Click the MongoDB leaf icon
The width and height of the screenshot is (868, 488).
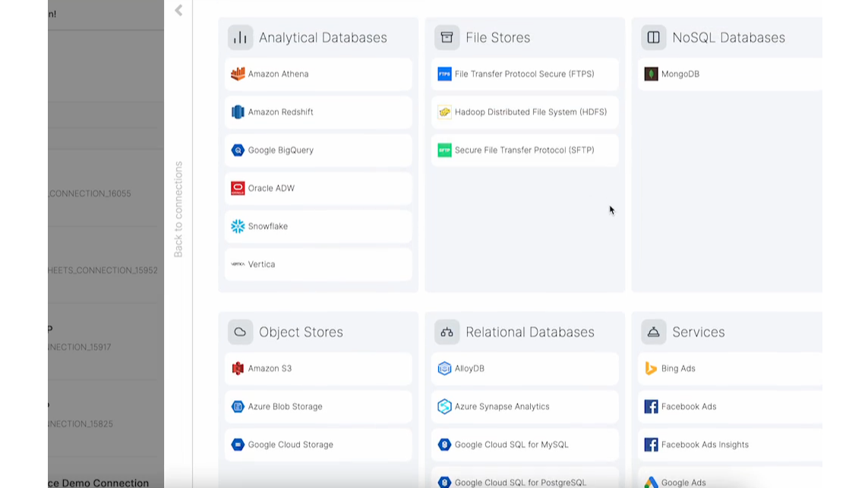coord(651,74)
